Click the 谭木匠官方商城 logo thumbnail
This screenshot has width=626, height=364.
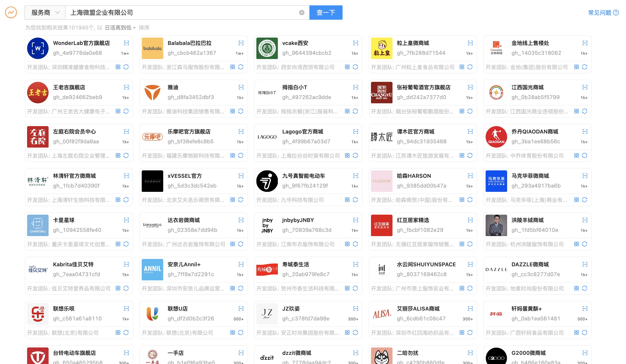[381, 137]
